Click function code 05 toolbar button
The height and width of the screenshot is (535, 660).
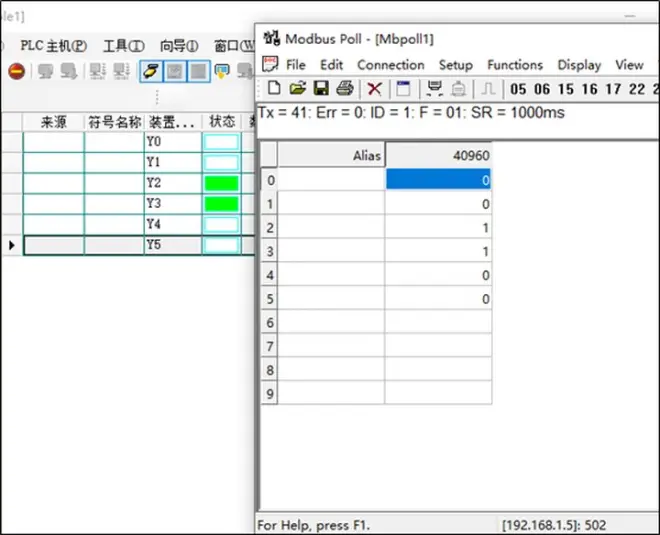click(518, 89)
